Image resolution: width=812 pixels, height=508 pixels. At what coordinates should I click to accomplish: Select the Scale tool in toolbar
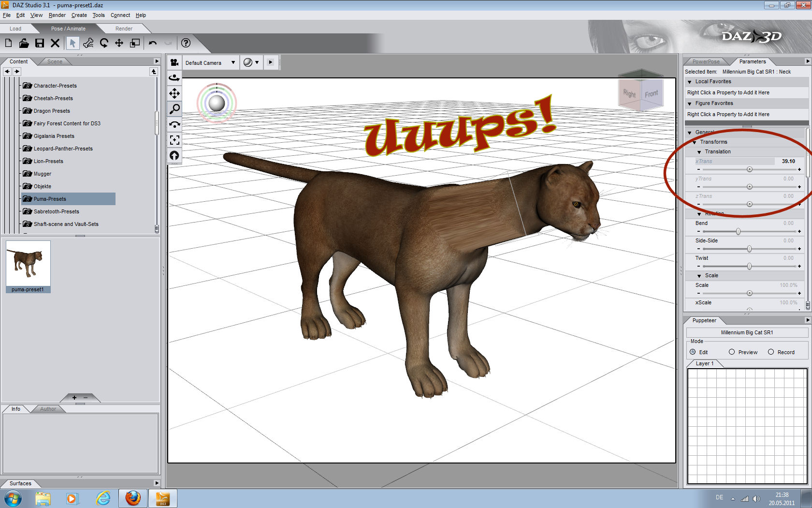click(x=135, y=43)
